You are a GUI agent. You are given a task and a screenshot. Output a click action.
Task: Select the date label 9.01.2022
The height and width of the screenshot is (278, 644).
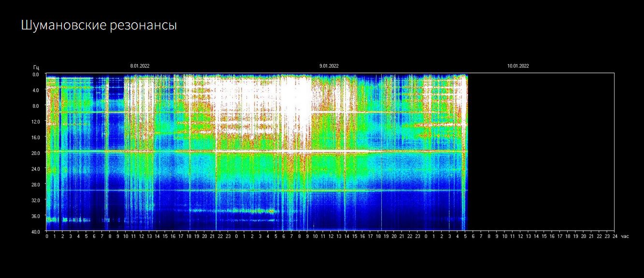click(x=329, y=66)
